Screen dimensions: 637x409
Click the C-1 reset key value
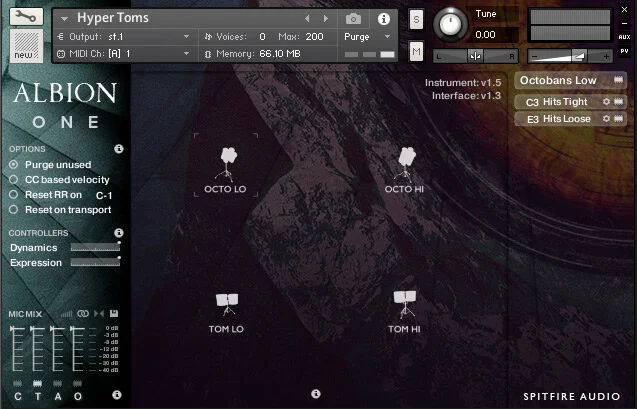click(104, 195)
